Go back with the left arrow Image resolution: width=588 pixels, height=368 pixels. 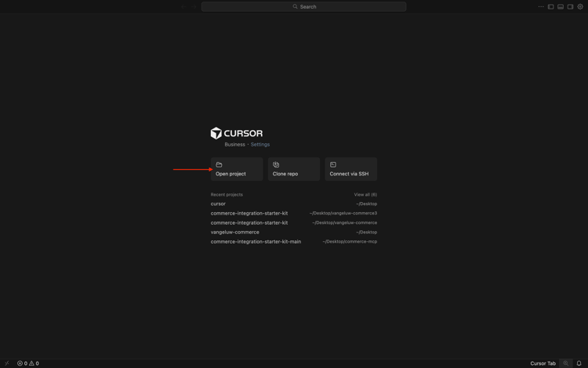click(183, 7)
